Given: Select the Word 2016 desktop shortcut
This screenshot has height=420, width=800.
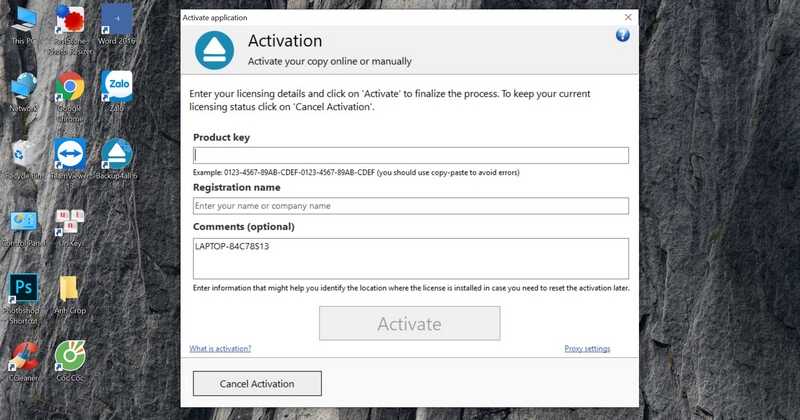Looking at the screenshot, I should pyautogui.click(x=117, y=20).
